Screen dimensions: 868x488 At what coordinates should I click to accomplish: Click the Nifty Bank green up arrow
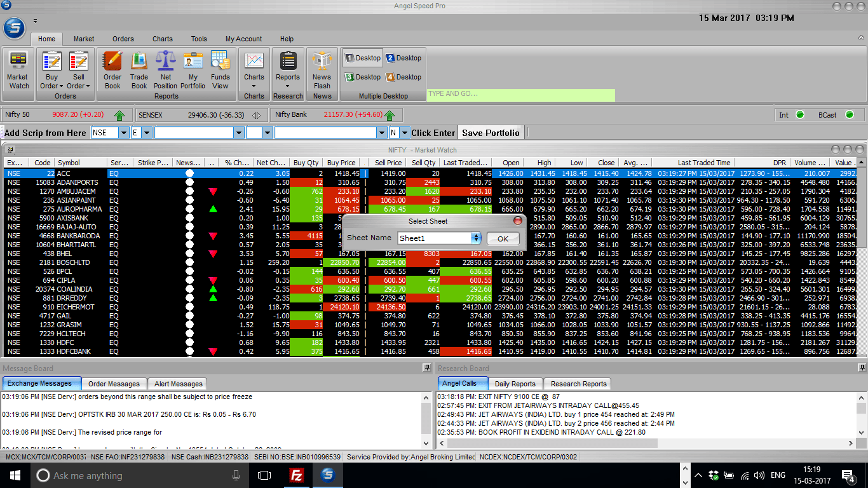[390, 115]
